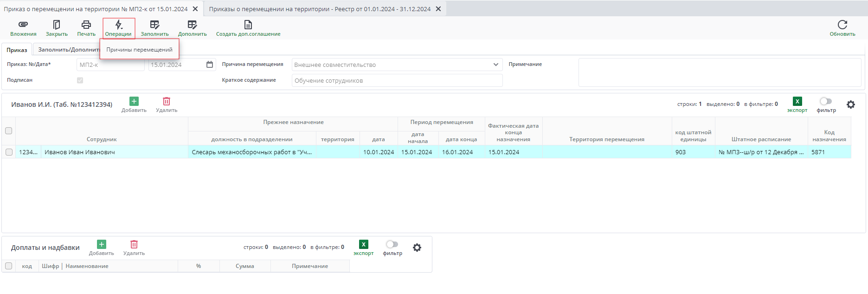This screenshot has width=868, height=294.
Task: Refresh the page with Обновить
Action: click(x=842, y=25)
